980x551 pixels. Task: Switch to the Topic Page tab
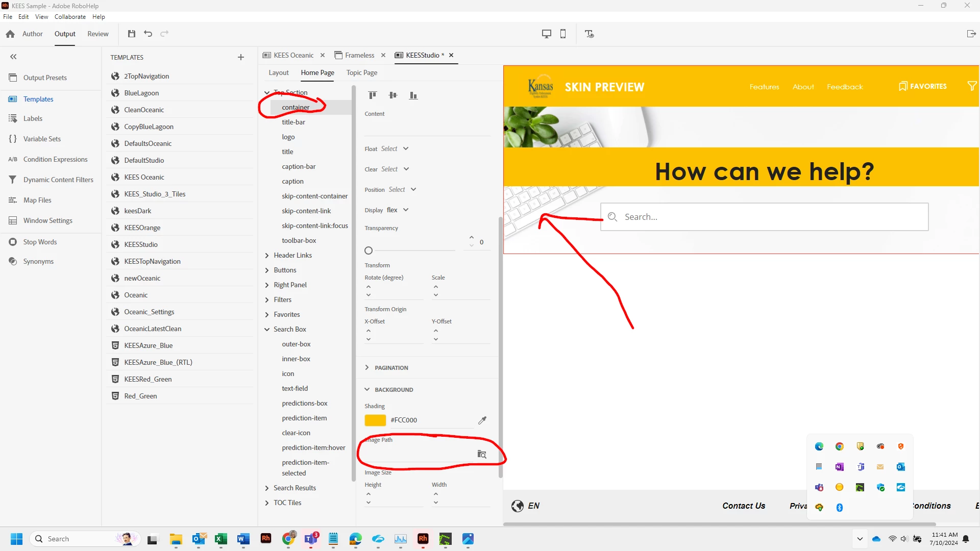click(361, 72)
